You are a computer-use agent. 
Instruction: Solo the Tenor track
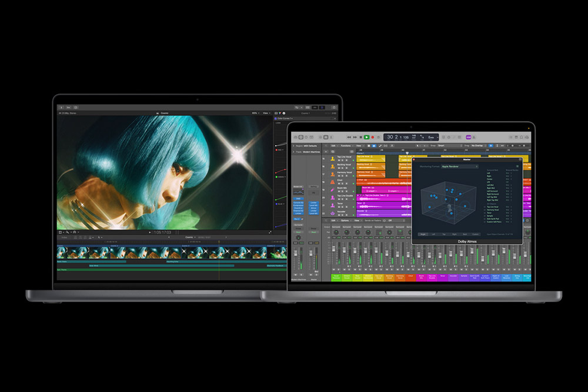tap(342, 207)
